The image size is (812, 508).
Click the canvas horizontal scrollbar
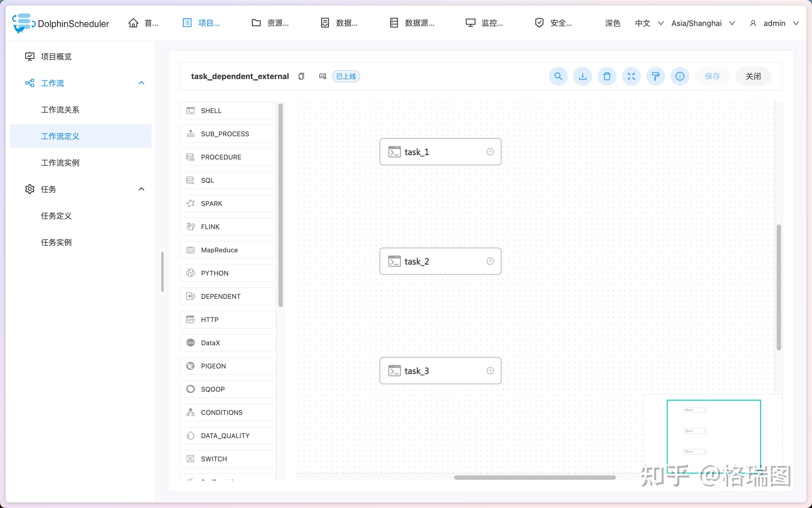tap(534, 477)
